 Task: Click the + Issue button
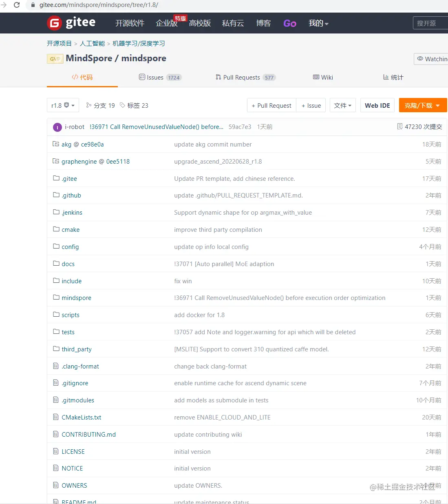click(x=311, y=105)
